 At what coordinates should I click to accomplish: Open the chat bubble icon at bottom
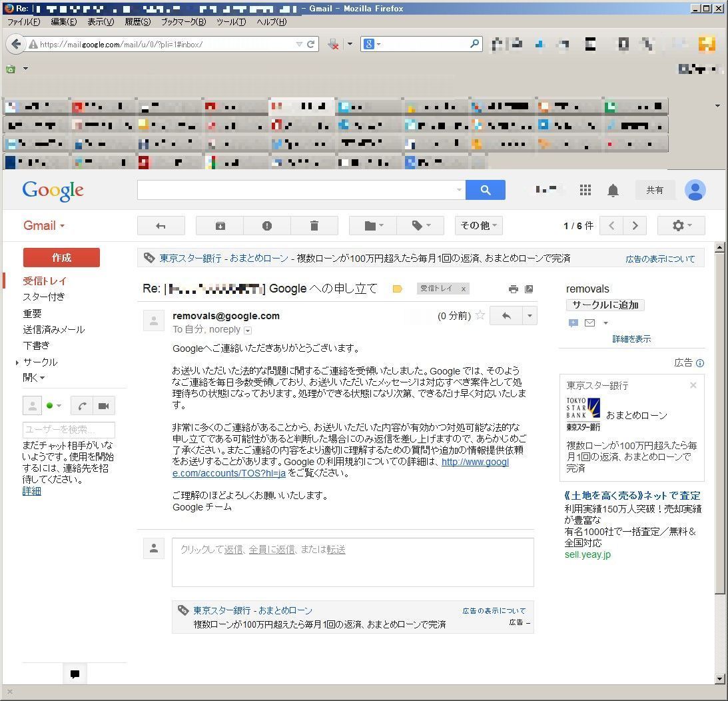(75, 674)
